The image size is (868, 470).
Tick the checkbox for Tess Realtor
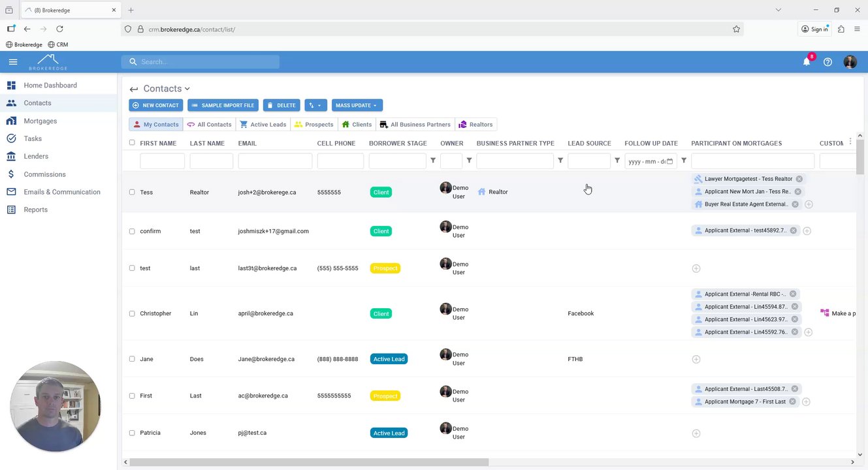click(132, 192)
